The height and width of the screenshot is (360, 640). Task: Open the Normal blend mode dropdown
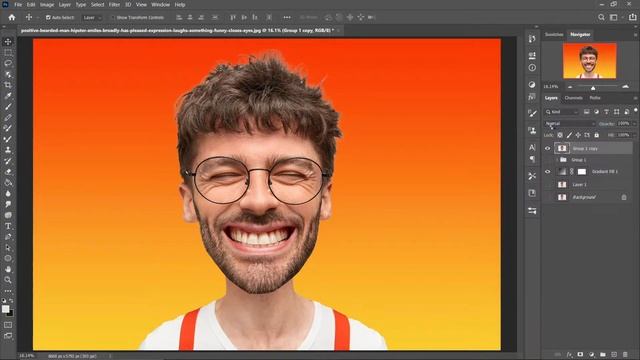pyautogui.click(x=570, y=123)
